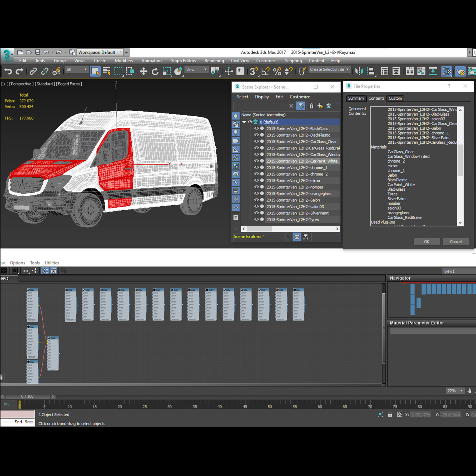The height and width of the screenshot is (476, 476).
Task: Open the redo history dropdown arrow
Action: 65,52
